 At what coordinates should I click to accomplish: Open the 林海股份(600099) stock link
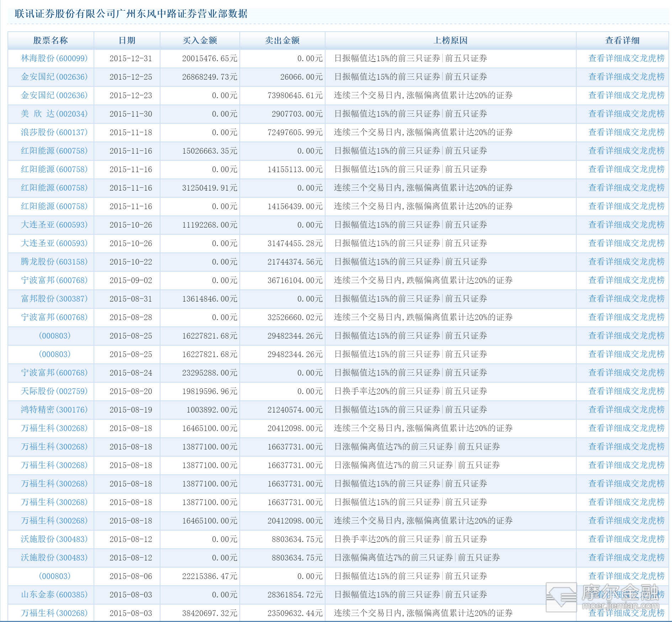click(54, 58)
